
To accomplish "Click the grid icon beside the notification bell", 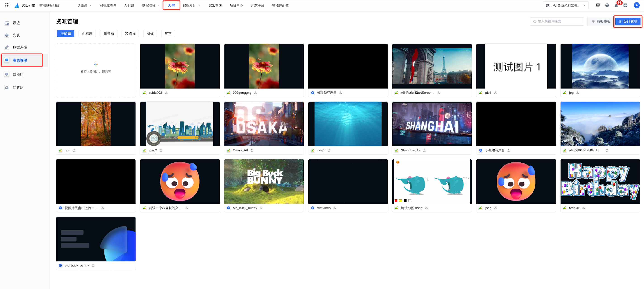I will 625,5.
